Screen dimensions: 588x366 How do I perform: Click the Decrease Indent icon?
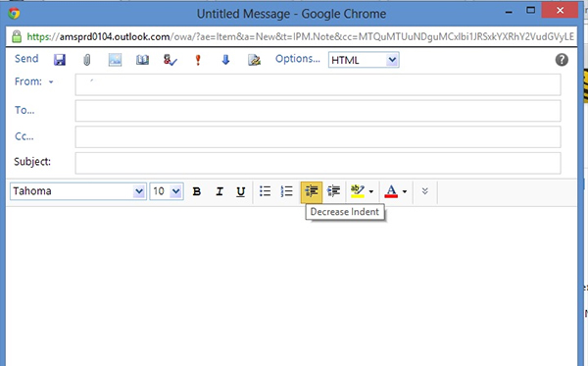click(x=312, y=191)
